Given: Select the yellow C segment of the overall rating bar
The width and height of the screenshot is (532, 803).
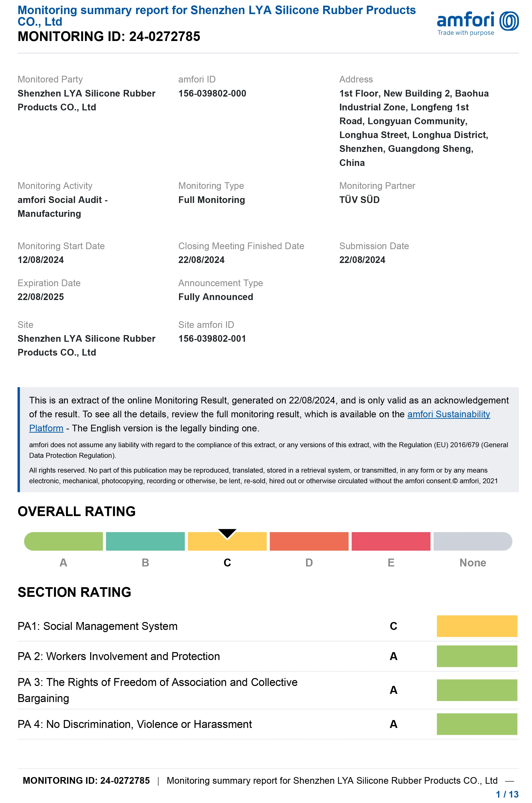Looking at the screenshot, I should tap(227, 541).
